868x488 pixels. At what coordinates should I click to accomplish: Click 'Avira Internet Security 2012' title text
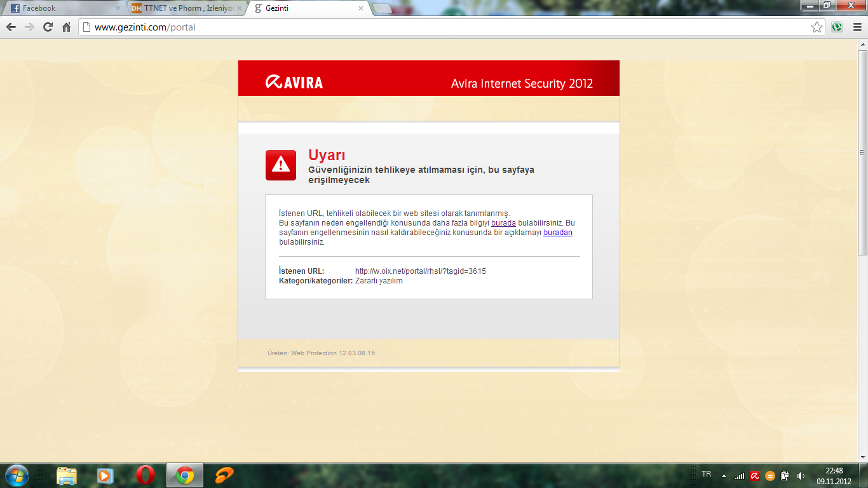tap(522, 84)
